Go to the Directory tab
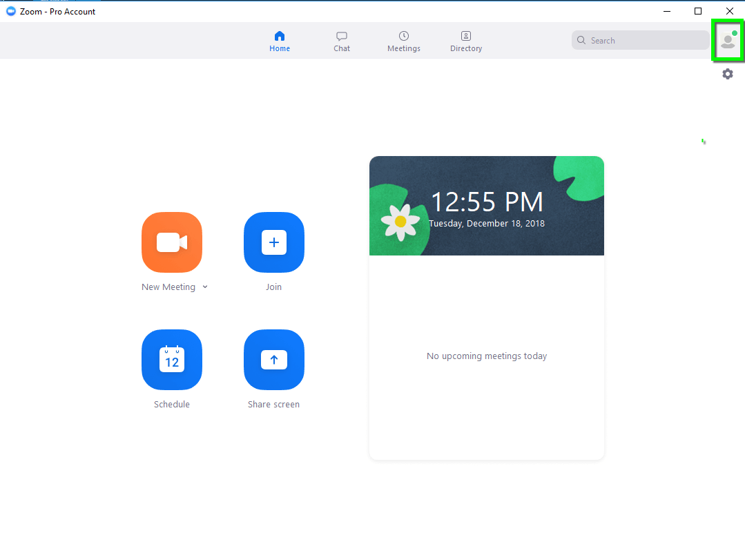The image size is (745, 560). point(465,41)
